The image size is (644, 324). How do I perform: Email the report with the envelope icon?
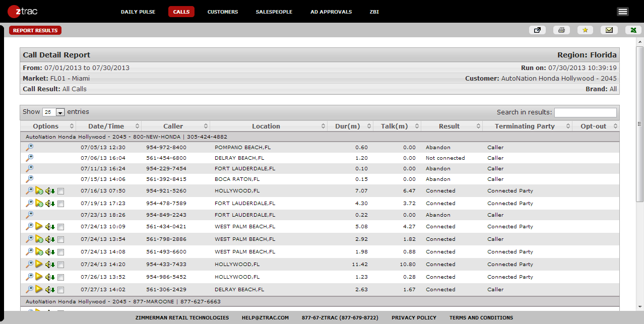609,30
